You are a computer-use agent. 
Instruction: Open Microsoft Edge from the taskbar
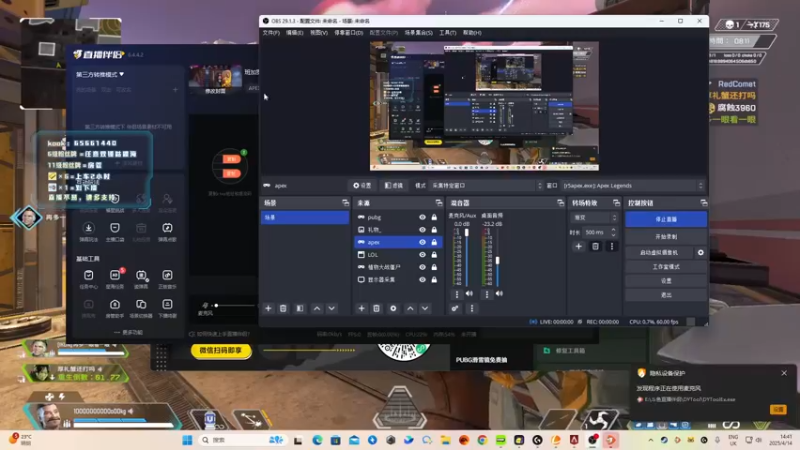317,440
